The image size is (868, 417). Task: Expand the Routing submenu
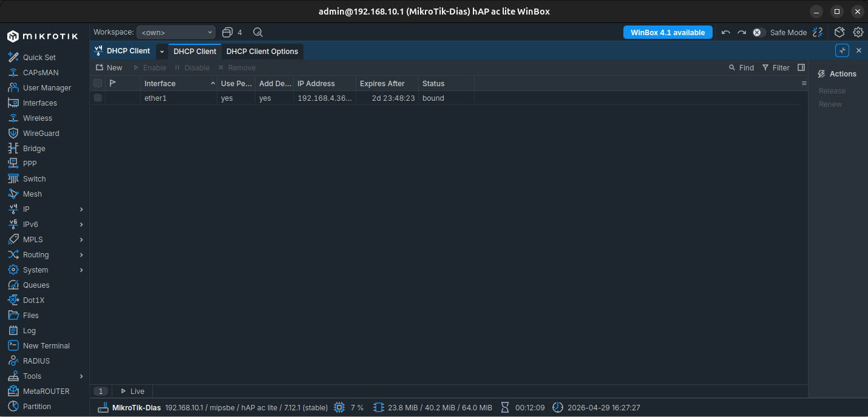click(81, 254)
